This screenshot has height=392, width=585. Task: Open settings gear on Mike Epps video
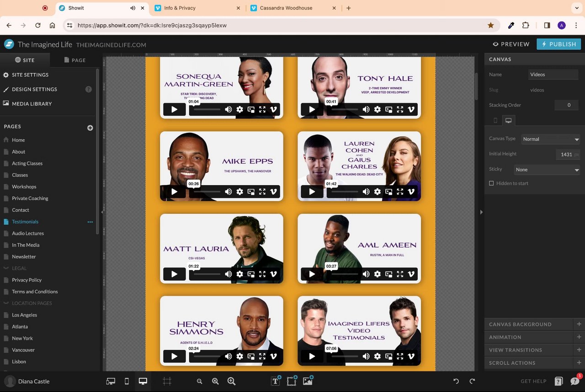(240, 192)
